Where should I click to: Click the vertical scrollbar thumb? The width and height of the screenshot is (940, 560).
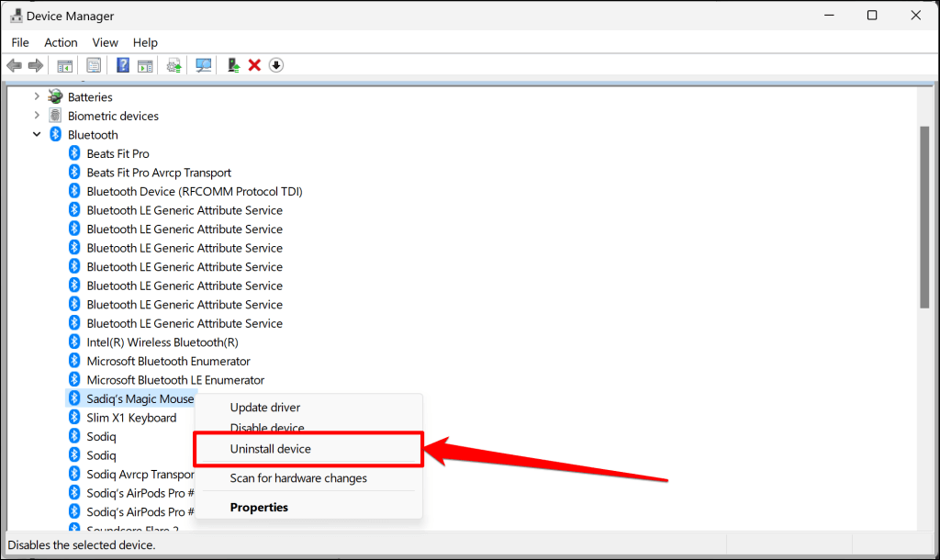tap(925, 216)
